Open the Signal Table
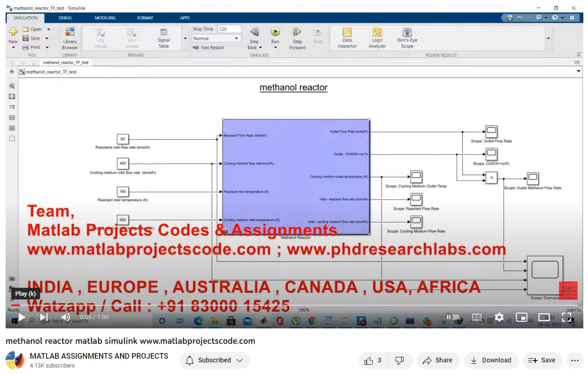 pyautogui.click(x=163, y=37)
